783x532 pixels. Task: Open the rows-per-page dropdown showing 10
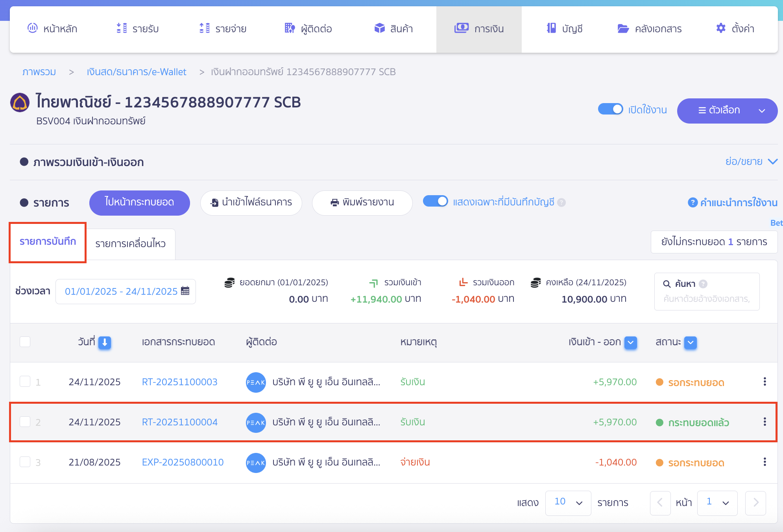[568, 502]
